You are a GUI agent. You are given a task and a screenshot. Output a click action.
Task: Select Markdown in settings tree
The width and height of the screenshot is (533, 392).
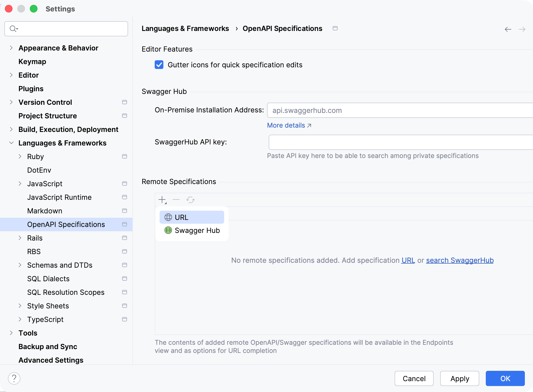(x=45, y=211)
